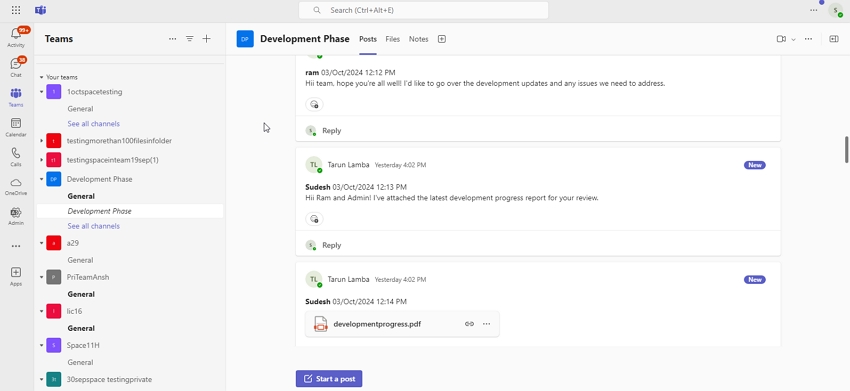This screenshot has height=391, width=850.
Task: Collapse the Development Phase team
Action: (41, 180)
